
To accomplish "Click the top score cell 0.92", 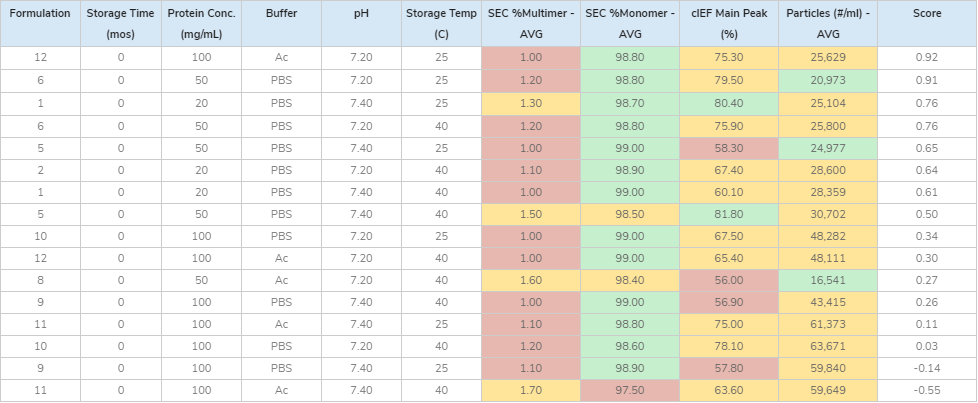I will (927, 58).
